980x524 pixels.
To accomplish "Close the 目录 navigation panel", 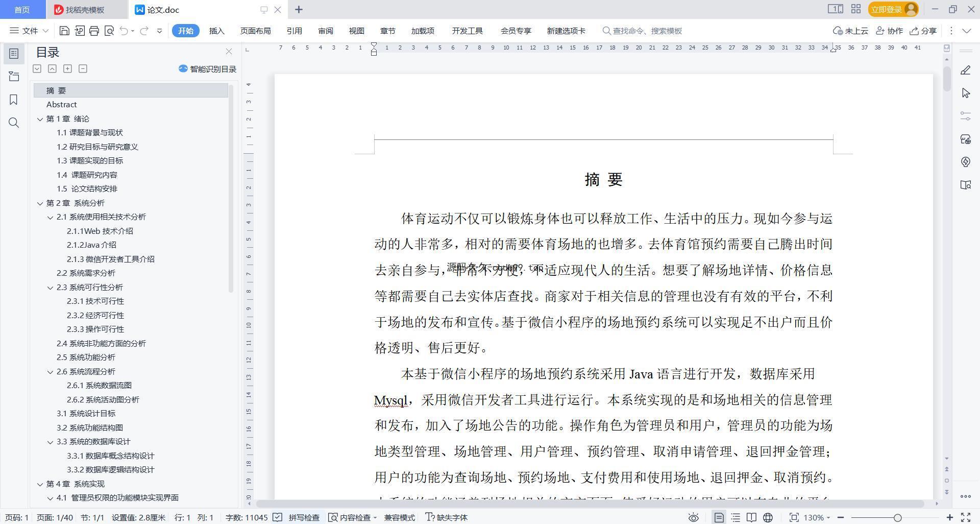I will [x=229, y=52].
